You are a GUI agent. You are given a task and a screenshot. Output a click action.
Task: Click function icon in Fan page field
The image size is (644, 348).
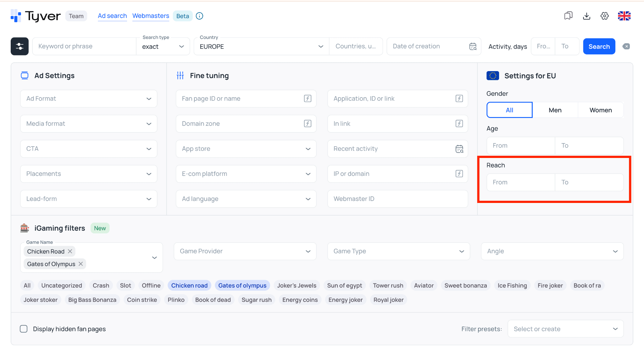point(308,98)
